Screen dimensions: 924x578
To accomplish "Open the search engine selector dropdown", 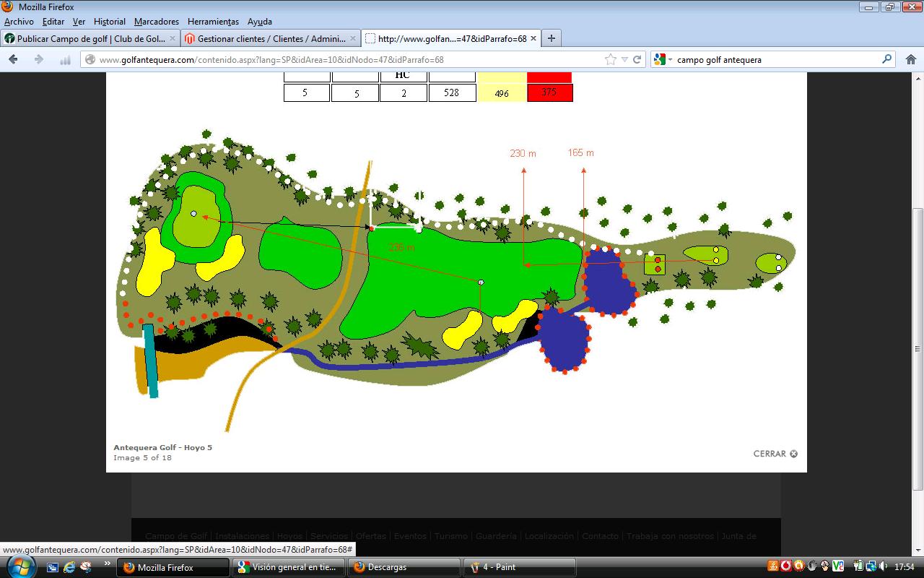I will pos(663,60).
